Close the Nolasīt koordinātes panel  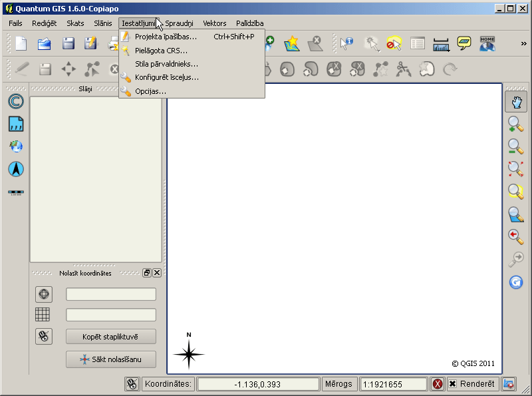pos(157,273)
